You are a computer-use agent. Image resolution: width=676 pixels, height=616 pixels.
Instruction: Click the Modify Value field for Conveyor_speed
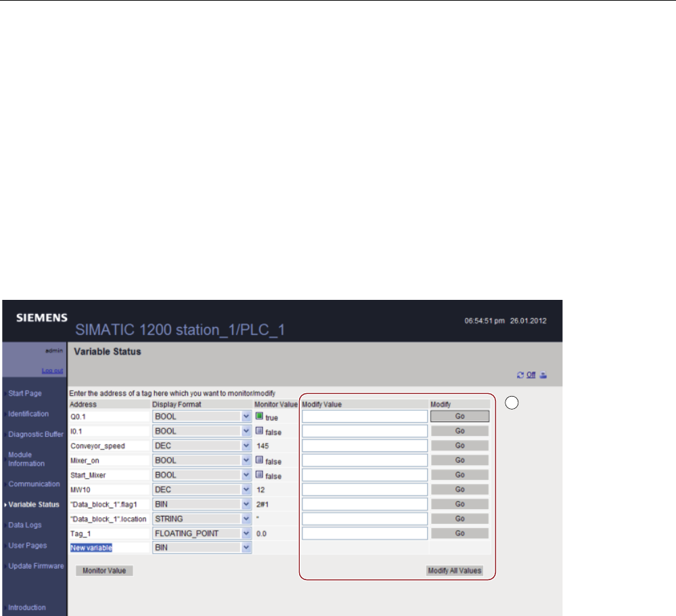click(365, 445)
